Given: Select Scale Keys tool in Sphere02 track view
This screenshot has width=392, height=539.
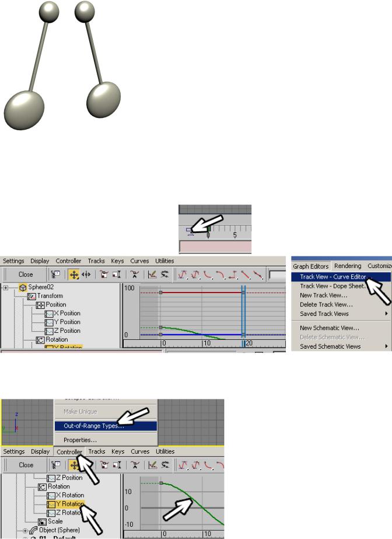Looking at the screenshot, I should pos(104,274).
